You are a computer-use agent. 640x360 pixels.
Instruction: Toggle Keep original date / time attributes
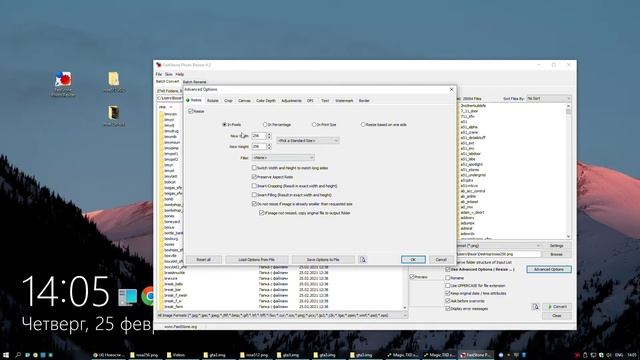[448, 293]
